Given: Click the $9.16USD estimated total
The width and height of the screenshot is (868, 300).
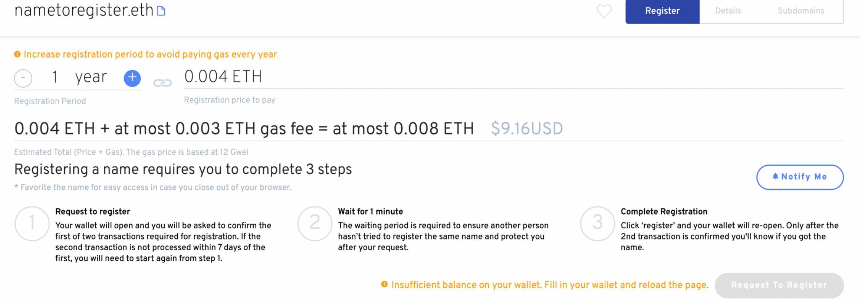Looking at the screenshot, I should (x=527, y=129).
